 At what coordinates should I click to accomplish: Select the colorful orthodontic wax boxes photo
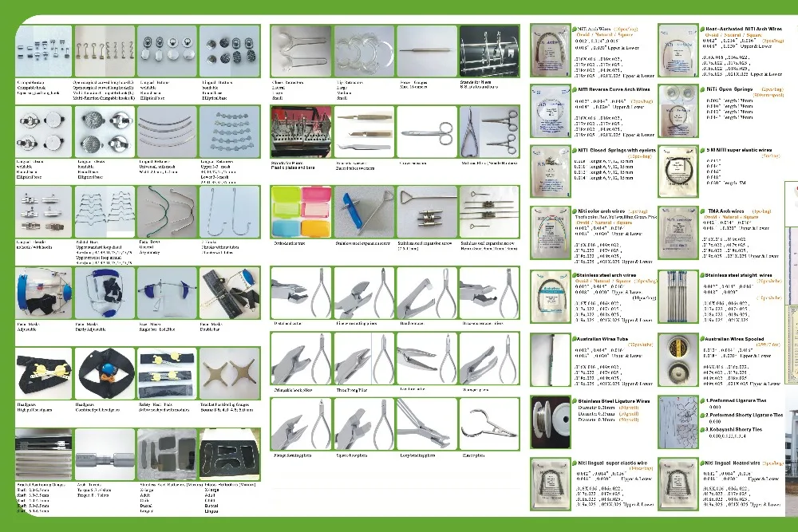(x=301, y=212)
